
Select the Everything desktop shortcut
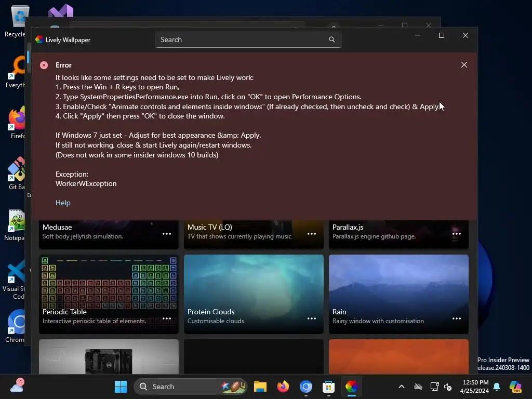pyautogui.click(x=16, y=72)
